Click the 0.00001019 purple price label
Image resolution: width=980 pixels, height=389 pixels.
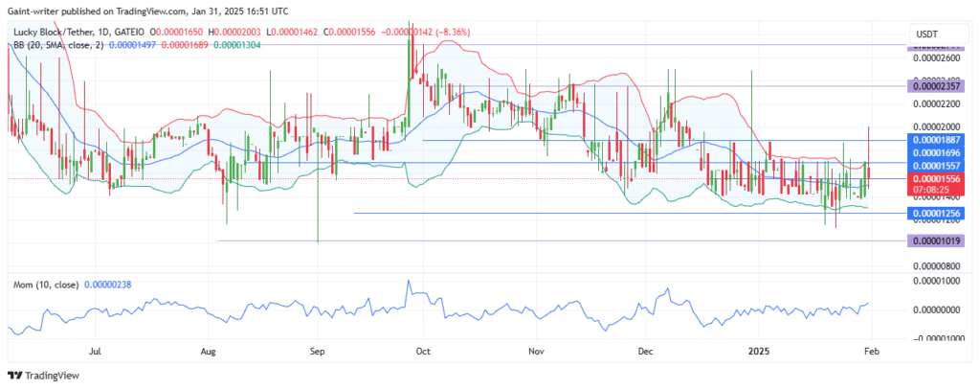point(936,240)
